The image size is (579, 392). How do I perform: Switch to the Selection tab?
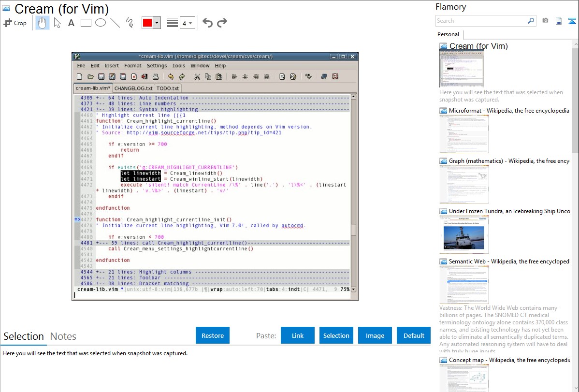coord(24,336)
